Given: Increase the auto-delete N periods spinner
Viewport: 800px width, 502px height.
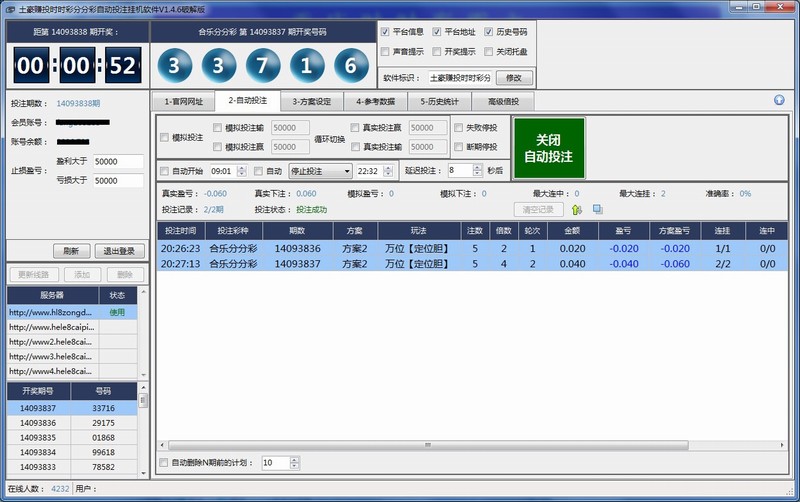Looking at the screenshot, I should (295, 460).
